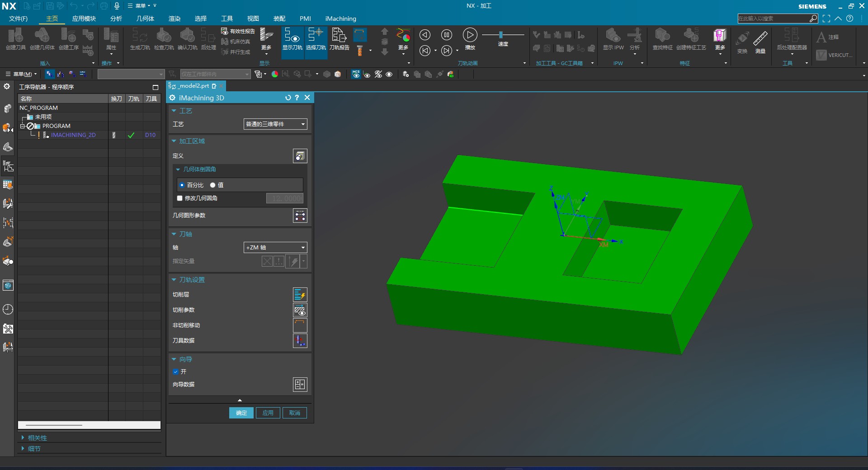Click the 名称 column header

tap(63, 99)
